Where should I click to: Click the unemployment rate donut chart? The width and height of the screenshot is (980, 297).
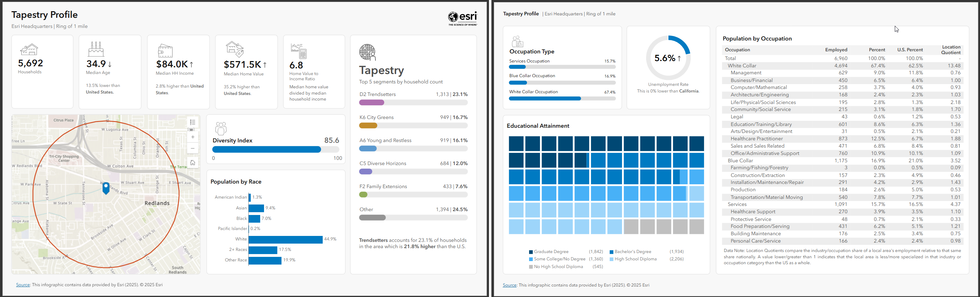click(x=668, y=58)
